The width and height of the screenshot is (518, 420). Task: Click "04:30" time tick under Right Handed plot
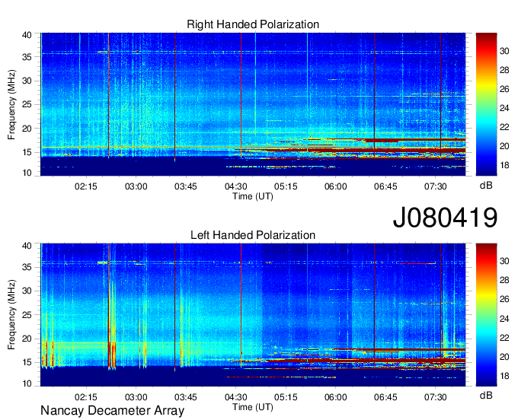pos(236,186)
